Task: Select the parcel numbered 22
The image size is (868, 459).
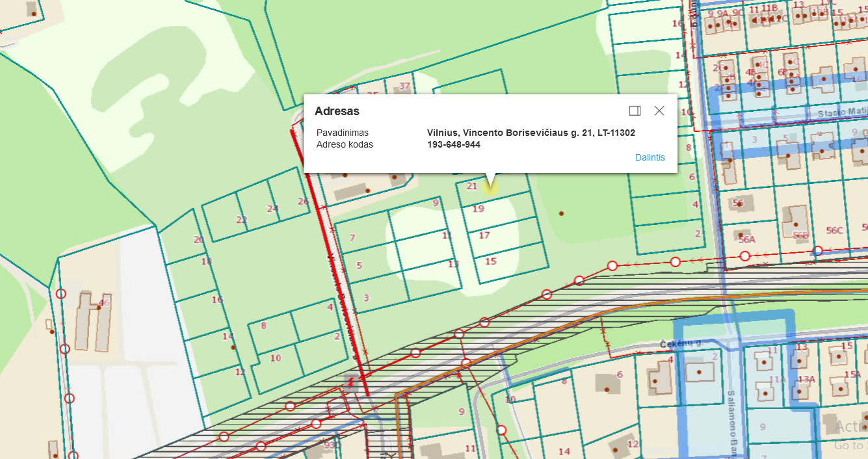Action: coord(241,220)
